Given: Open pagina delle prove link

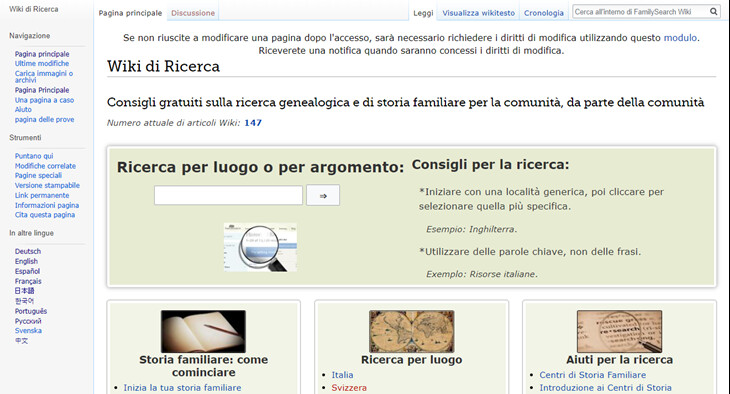Looking at the screenshot, I should [44, 119].
